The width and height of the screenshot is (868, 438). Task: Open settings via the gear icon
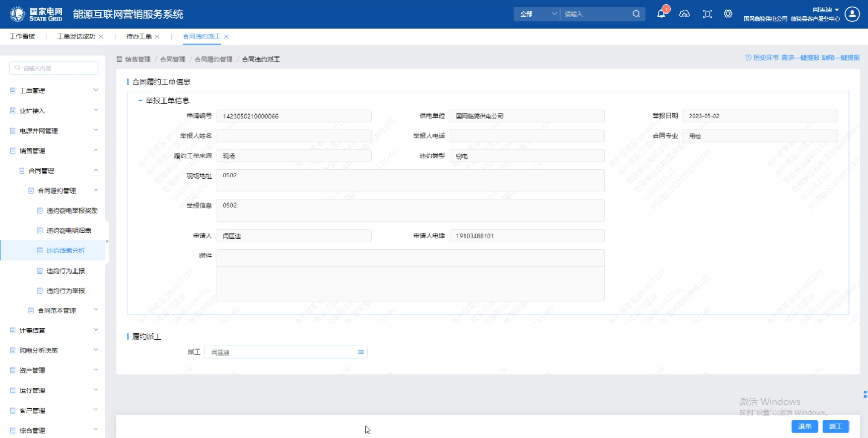coord(728,14)
